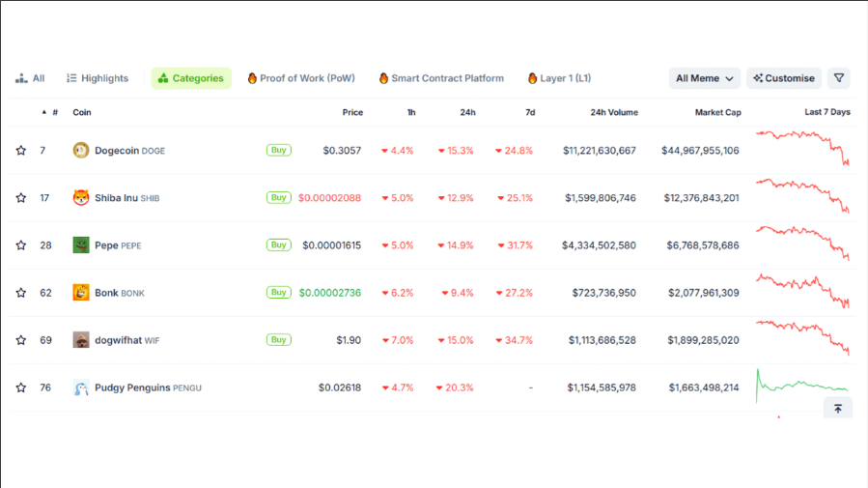Buy Shiba Inu with the Buy button
This screenshot has height=488, width=868.
278,197
